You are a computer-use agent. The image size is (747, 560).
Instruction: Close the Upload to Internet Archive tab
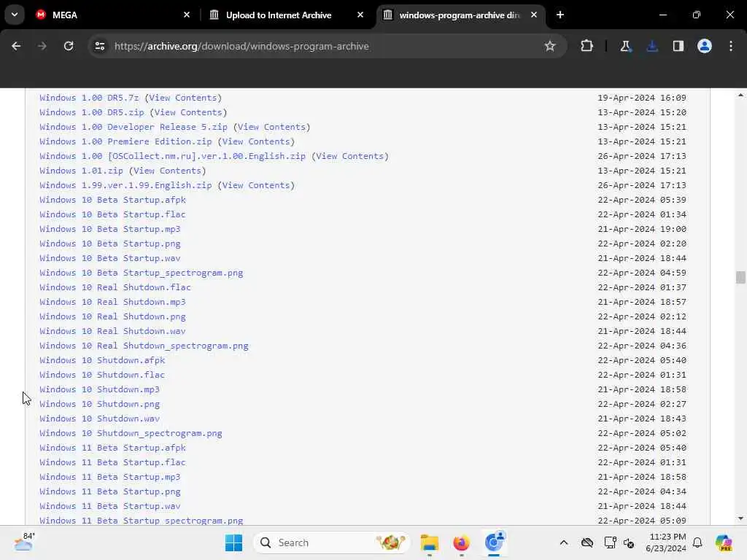(x=360, y=15)
